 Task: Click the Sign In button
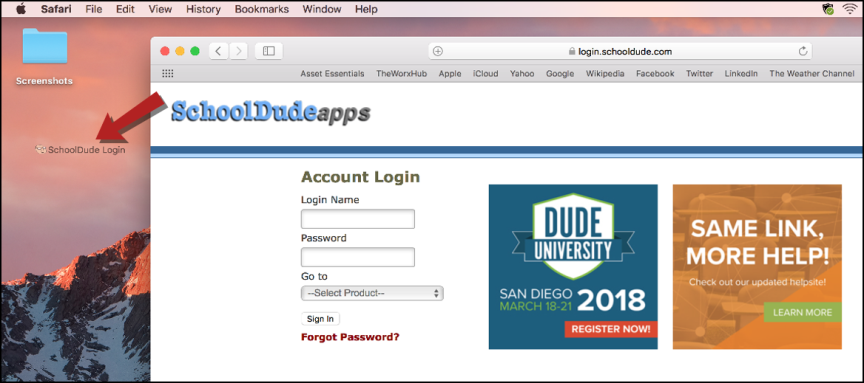click(x=320, y=319)
